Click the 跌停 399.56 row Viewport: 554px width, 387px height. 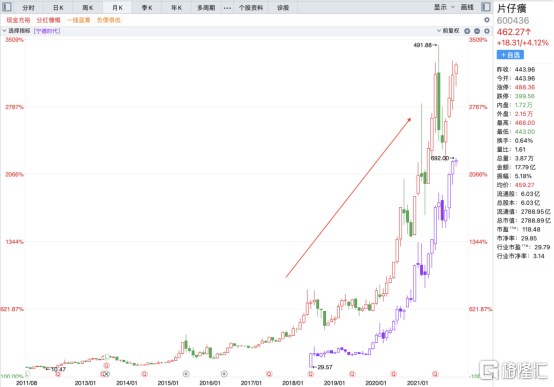(516, 96)
